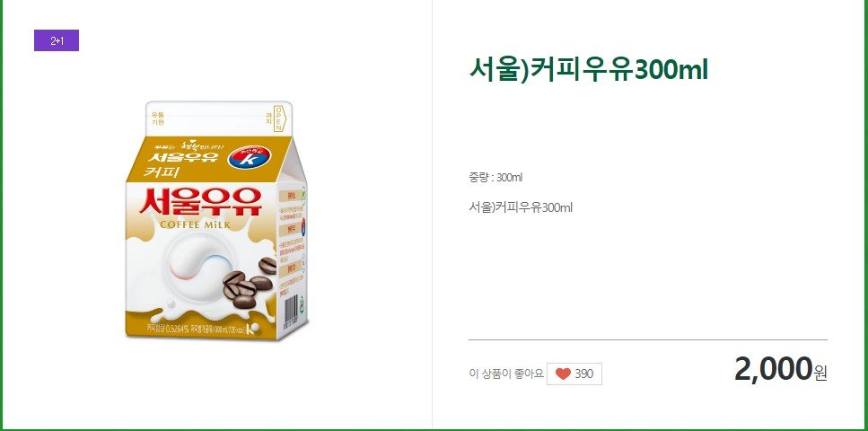868x431 pixels.
Task: Click the 유통기한 label on carton top
Action: [158, 118]
